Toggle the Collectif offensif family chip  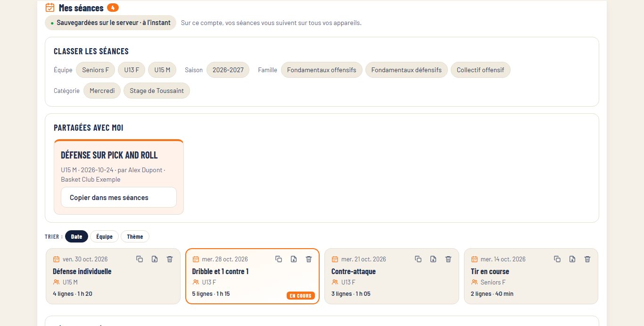(x=480, y=70)
